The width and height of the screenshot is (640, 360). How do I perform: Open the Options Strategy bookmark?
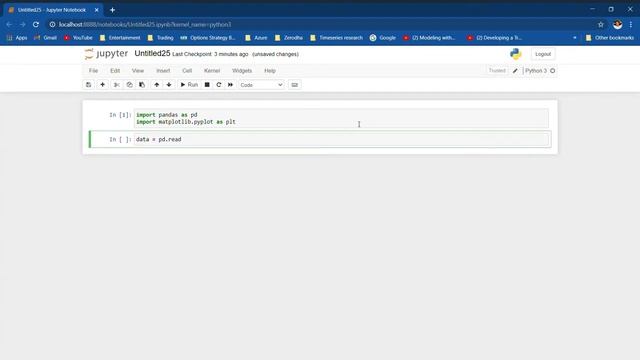[x=208, y=38]
